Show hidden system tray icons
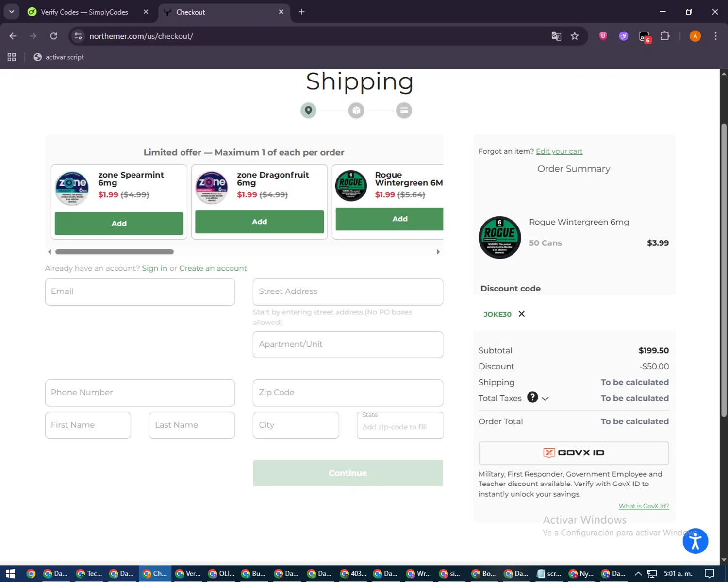 coord(638,574)
